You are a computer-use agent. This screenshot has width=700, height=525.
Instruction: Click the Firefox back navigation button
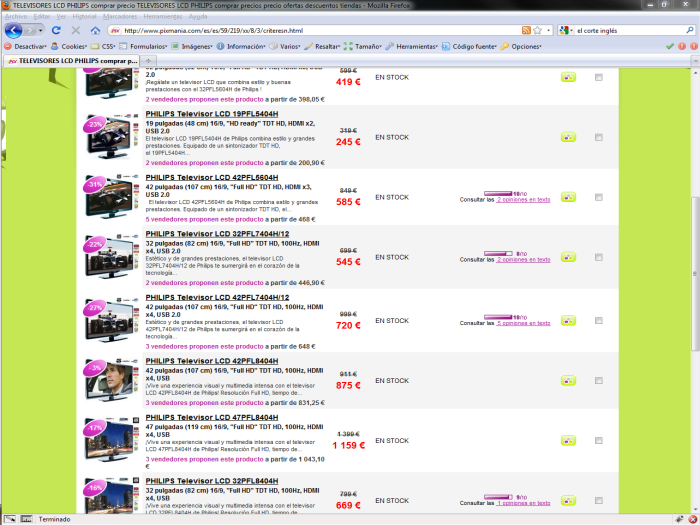pyautogui.click(x=13, y=30)
